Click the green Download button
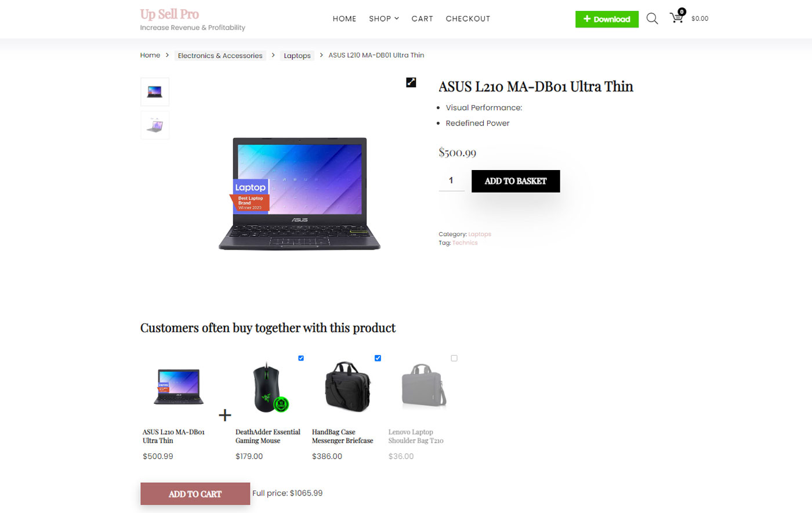This screenshot has width=812, height=513. [x=607, y=19]
